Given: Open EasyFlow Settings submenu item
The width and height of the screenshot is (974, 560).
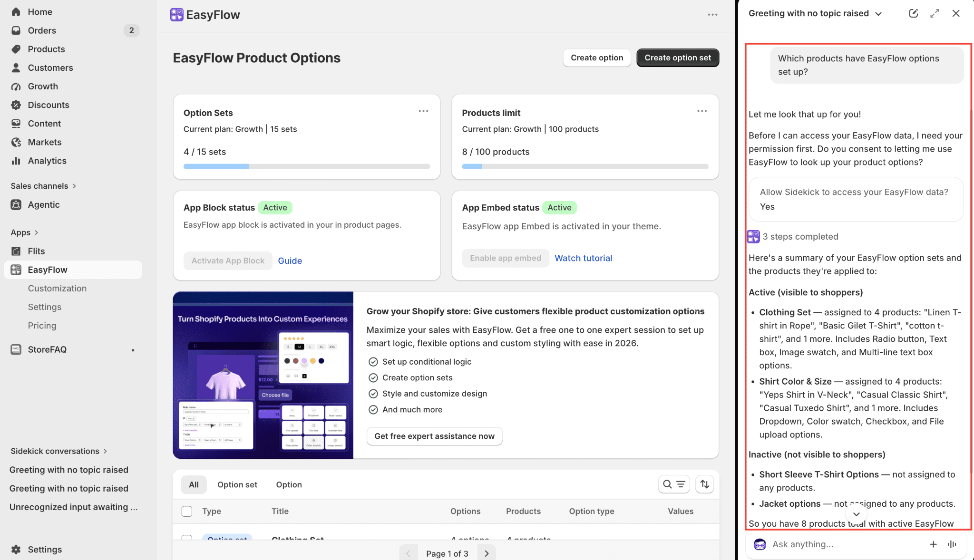Looking at the screenshot, I should point(45,307).
